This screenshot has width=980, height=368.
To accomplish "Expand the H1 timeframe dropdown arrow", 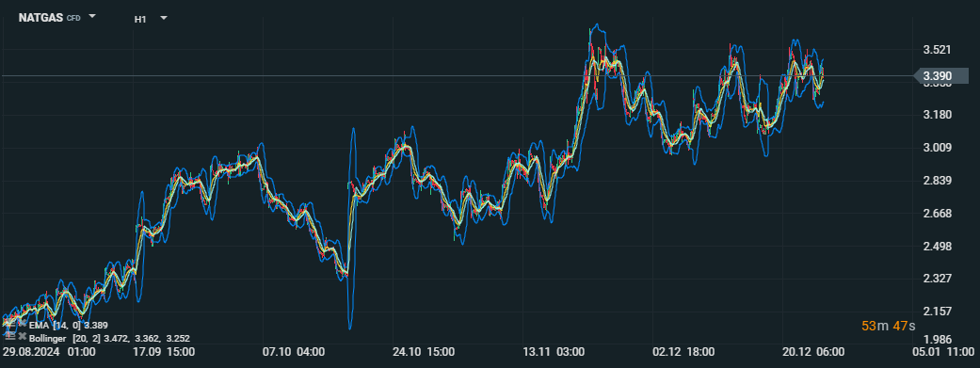I will coord(164,18).
